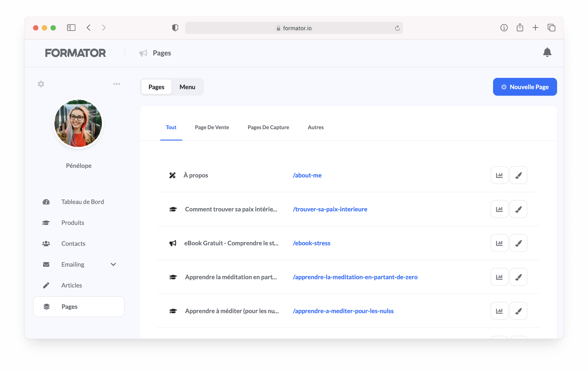Image resolution: width=588 pixels, height=371 pixels.
Task: Select the Pages De Capture filter
Action: coord(268,127)
